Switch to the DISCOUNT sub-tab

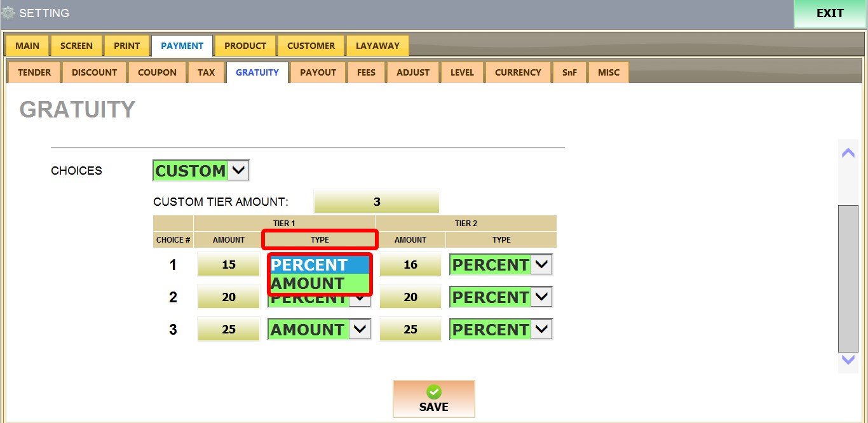pyautogui.click(x=94, y=72)
